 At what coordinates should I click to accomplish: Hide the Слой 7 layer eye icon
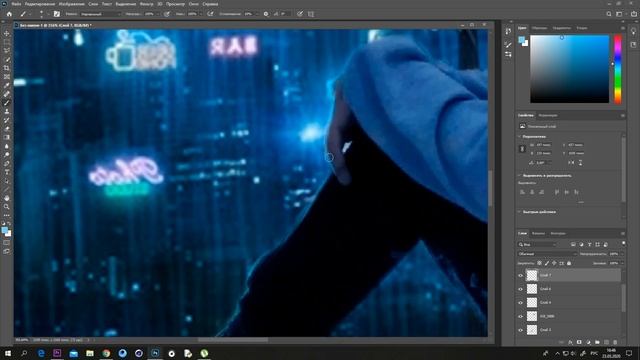[520, 276]
